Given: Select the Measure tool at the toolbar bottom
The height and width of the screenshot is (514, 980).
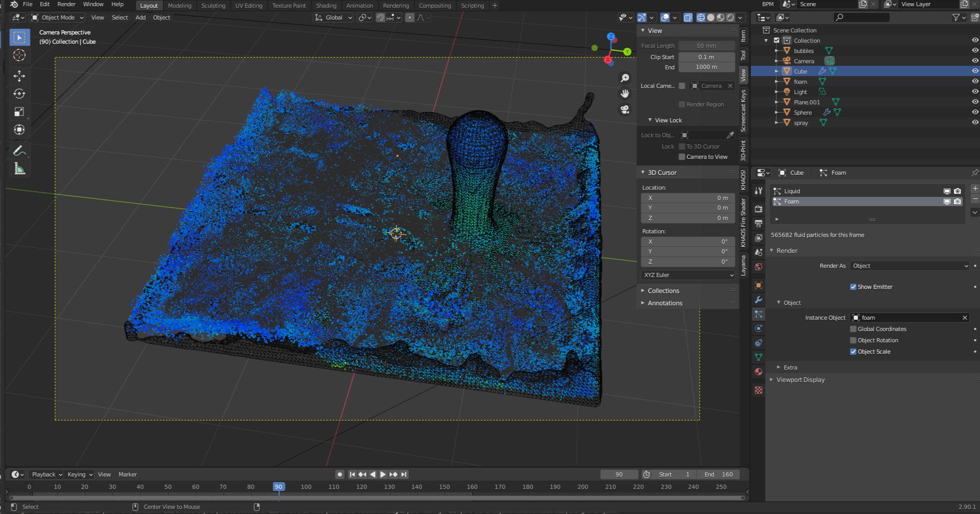Looking at the screenshot, I should (x=19, y=168).
